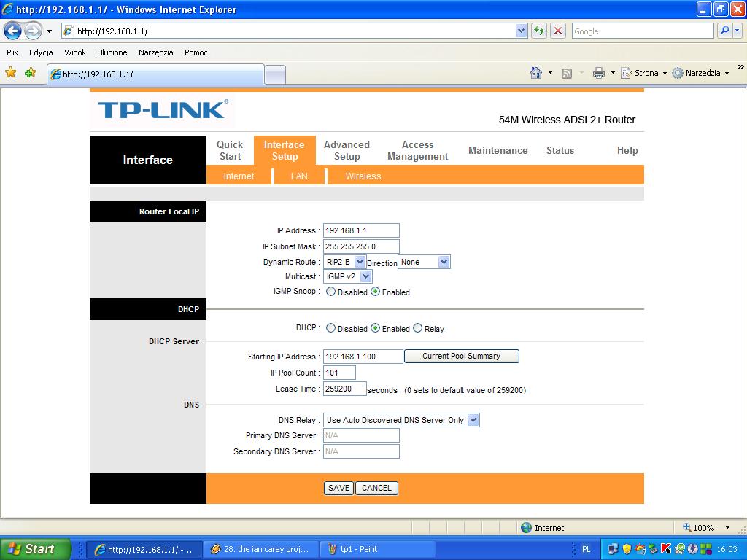
Task: Open the Internet sub-tab
Action: coord(239,176)
